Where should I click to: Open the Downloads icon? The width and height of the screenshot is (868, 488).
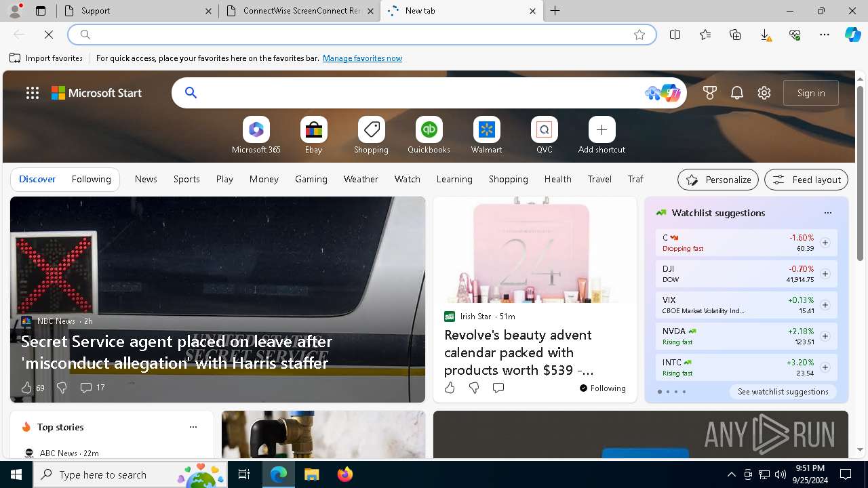point(765,35)
